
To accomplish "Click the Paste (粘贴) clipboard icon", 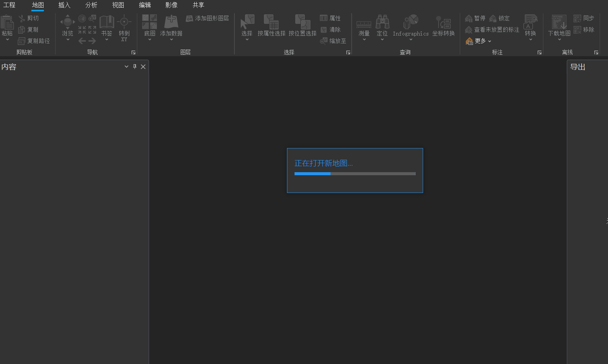I will [x=7, y=22].
